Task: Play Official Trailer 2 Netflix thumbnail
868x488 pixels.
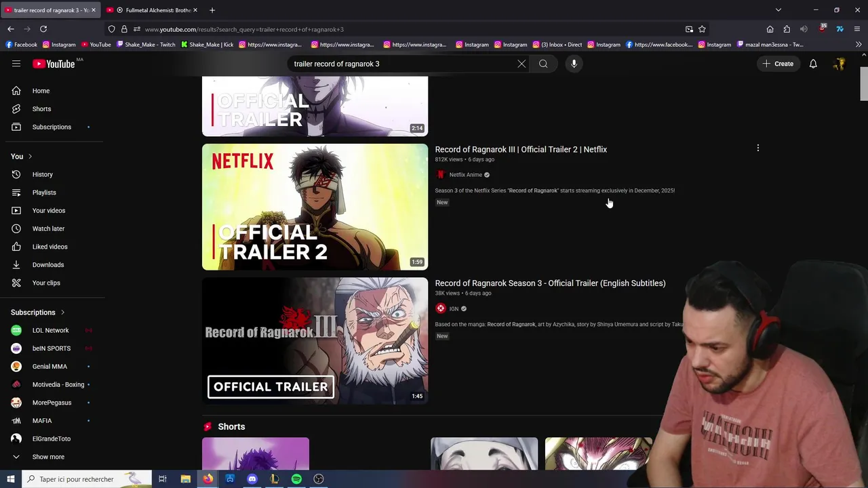Action: click(315, 207)
